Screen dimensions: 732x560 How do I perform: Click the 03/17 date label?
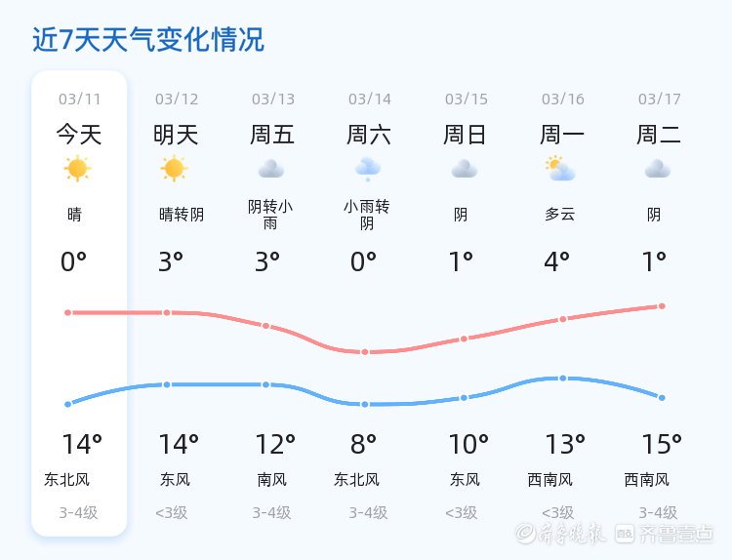coord(659,100)
